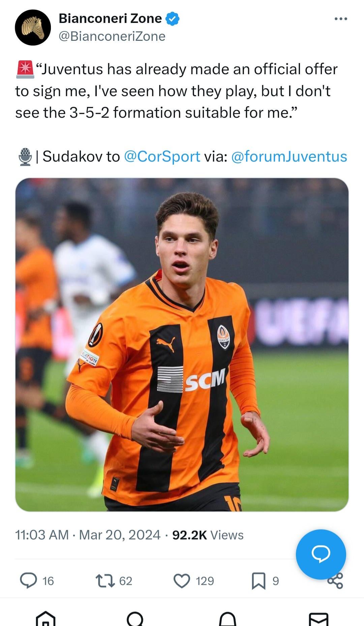Open the Search tab

pos(135,619)
